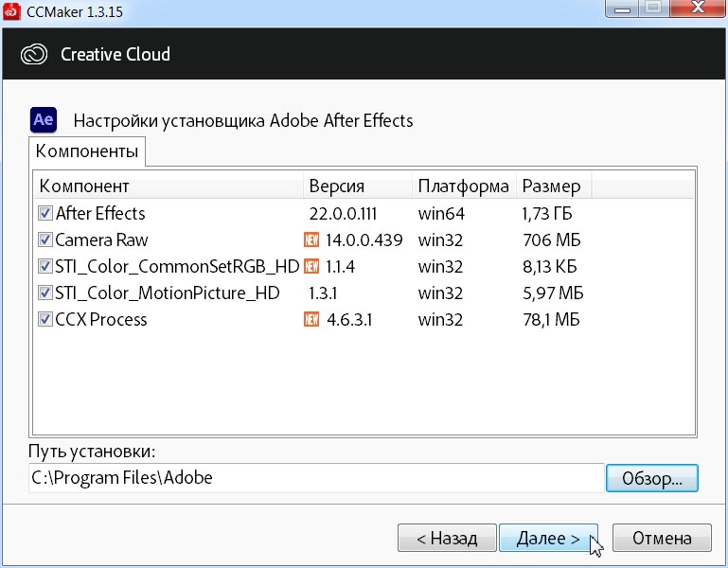Screen dimensions: 728x568
Task: Click version 4.6.3.1 cell
Action: pos(349,320)
